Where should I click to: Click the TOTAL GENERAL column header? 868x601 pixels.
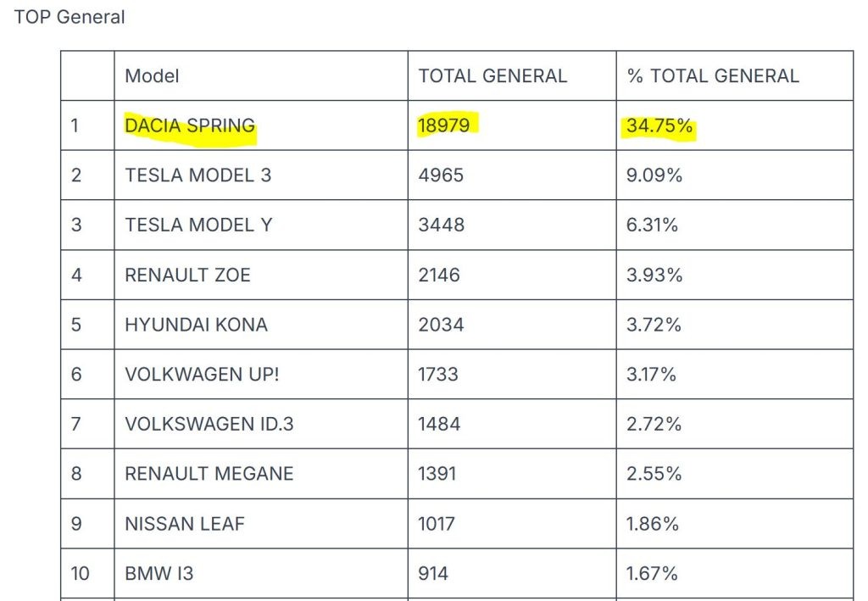click(492, 75)
